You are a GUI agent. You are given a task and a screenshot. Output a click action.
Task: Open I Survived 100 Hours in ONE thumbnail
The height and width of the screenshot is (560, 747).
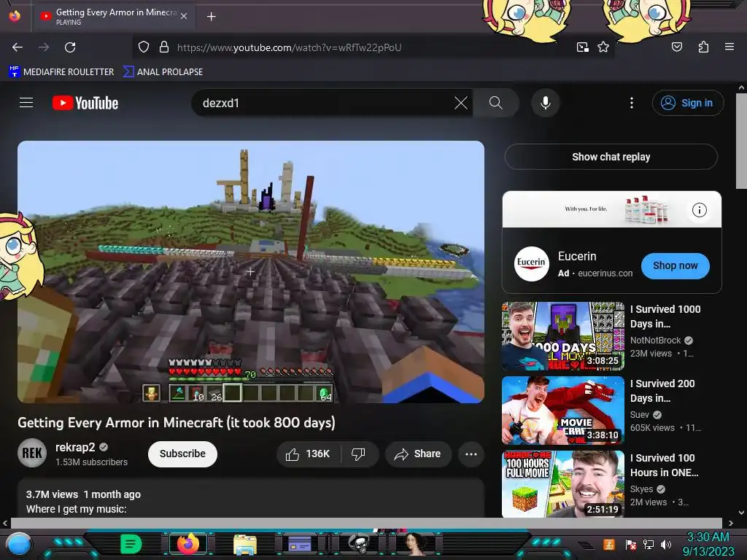click(x=563, y=484)
